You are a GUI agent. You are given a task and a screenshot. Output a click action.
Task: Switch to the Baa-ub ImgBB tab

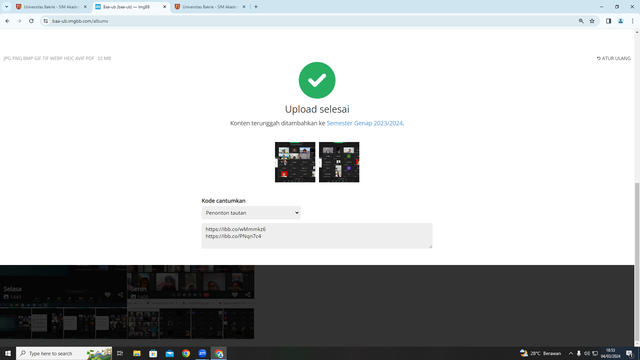130,7
